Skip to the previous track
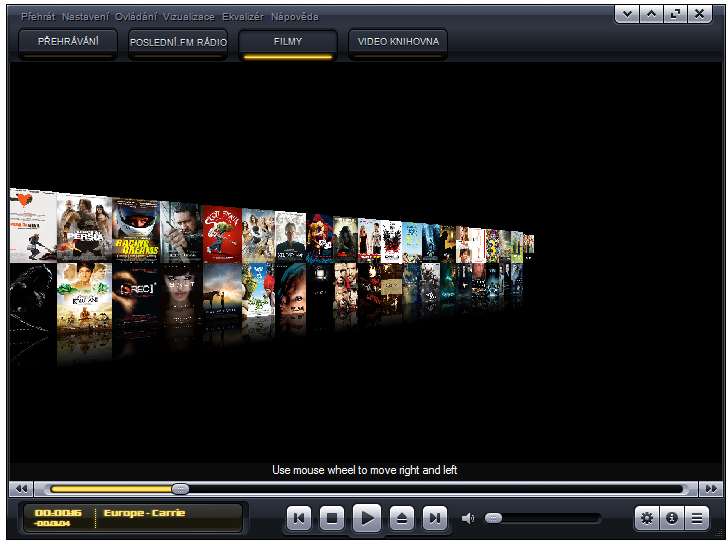Viewport: 728px width, 544px height. pyautogui.click(x=299, y=518)
